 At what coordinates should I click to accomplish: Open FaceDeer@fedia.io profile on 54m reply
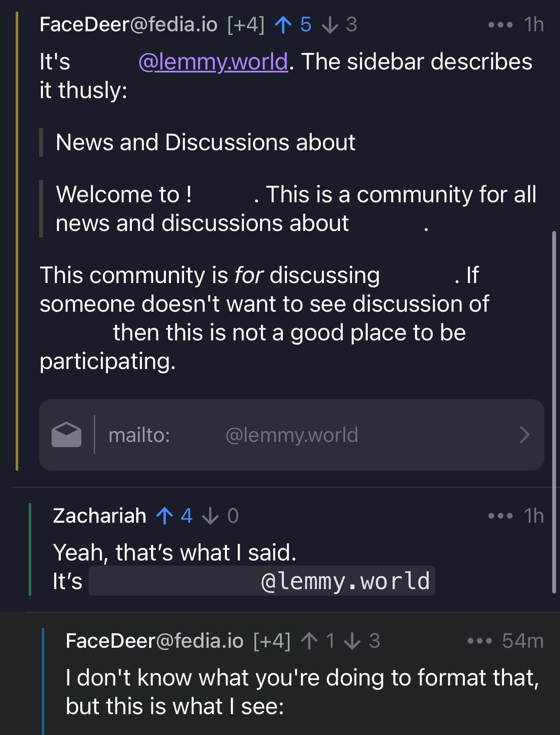(155, 641)
